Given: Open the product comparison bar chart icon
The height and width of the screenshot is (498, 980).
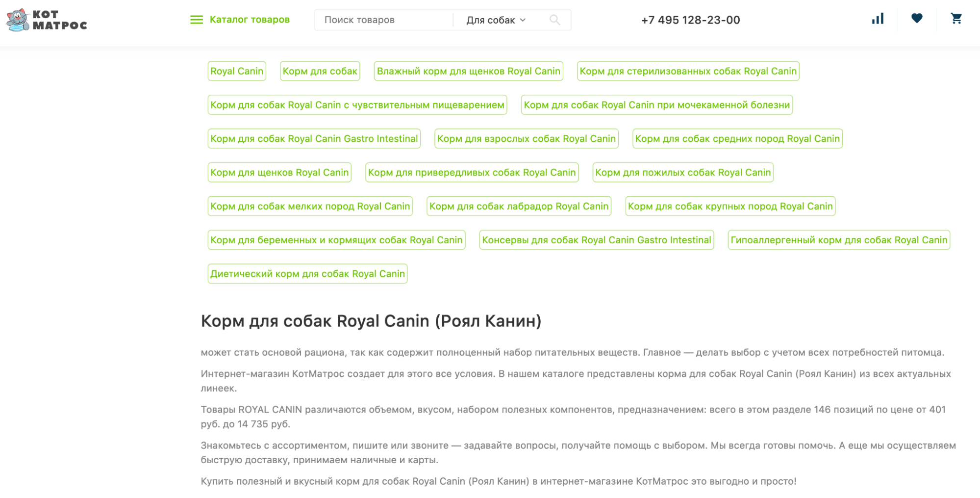Looking at the screenshot, I should point(877,19).
